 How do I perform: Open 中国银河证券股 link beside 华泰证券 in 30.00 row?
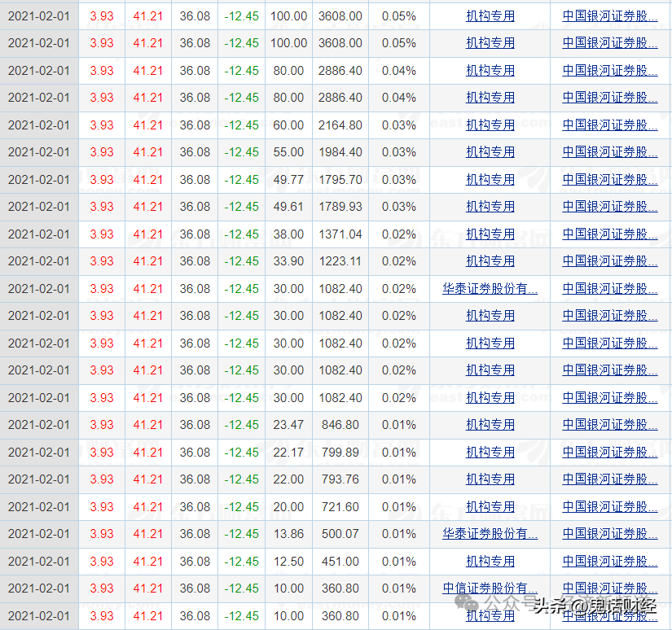(x=610, y=289)
